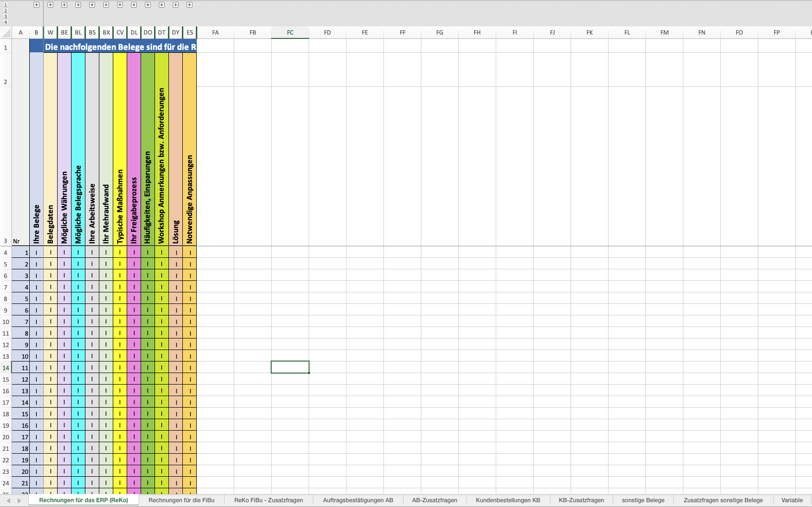Click outline level 2 button
Screen dimensions: 812x507
coord(6,11)
